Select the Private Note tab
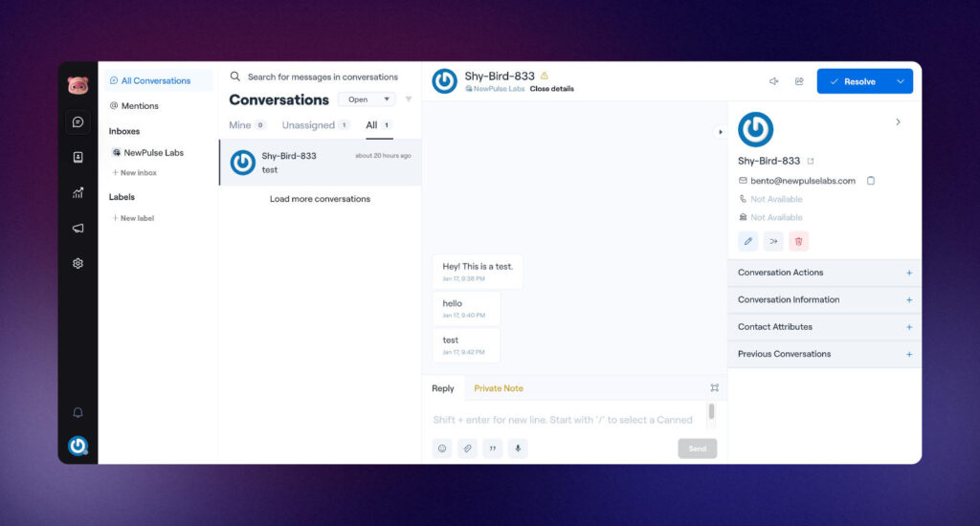Viewport: 980px width, 526px height. (498, 388)
